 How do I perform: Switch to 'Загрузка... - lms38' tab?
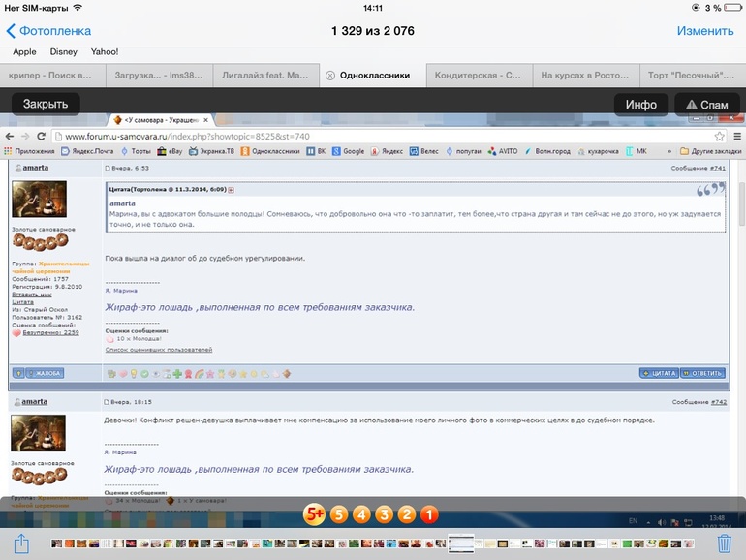[x=159, y=76]
